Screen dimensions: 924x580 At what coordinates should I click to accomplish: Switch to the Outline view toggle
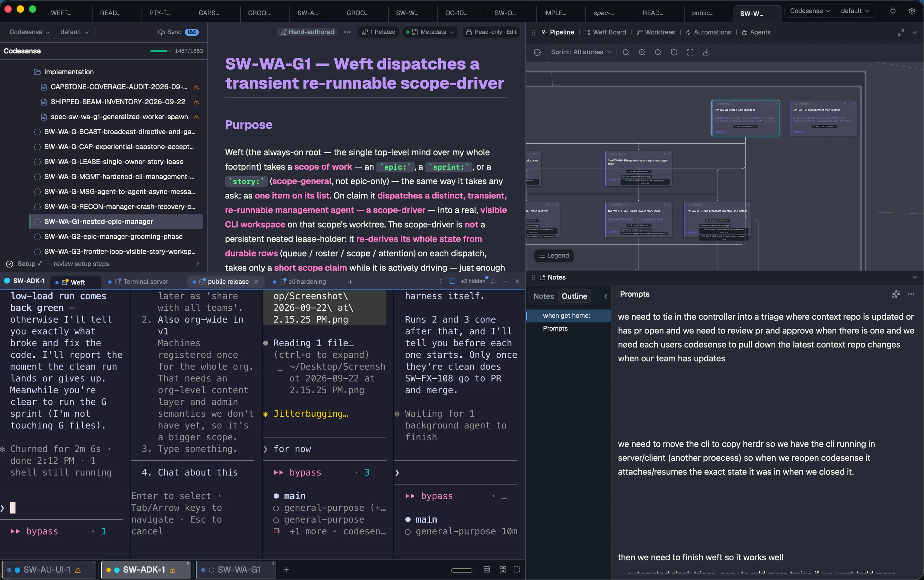tap(574, 296)
